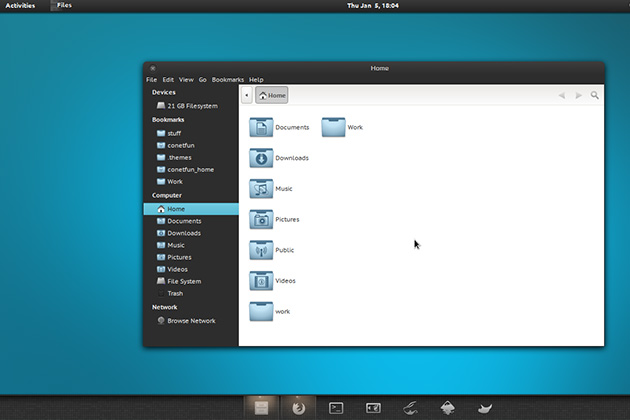
Task: Open the Go menu
Action: [202, 80]
